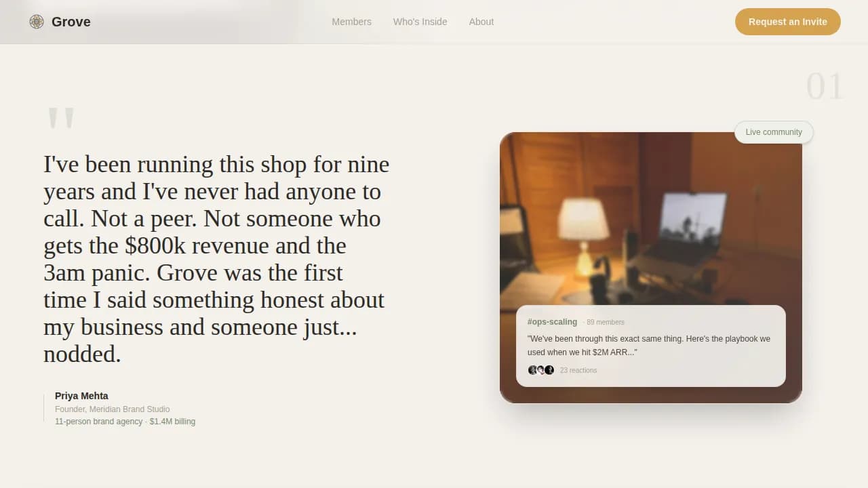Select Priya Mehta's name in the testimonial
868x488 pixels.
81,396
